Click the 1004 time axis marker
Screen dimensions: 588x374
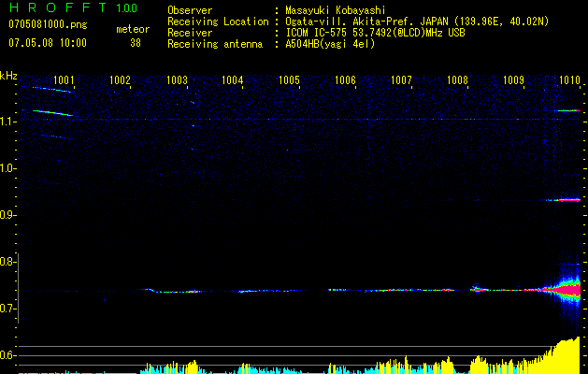233,80
